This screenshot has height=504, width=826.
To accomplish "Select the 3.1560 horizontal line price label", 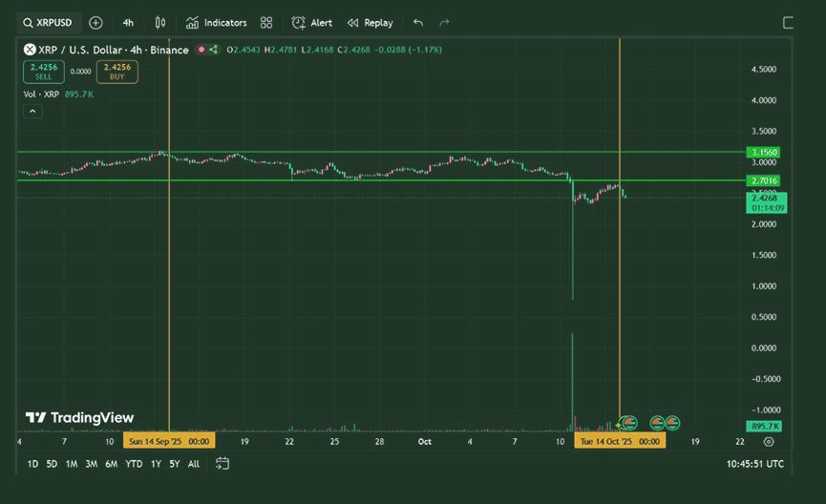I will [763, 152].
